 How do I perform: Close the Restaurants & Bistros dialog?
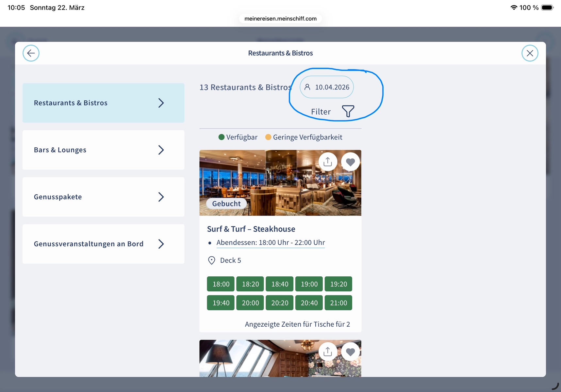[530, 53]
